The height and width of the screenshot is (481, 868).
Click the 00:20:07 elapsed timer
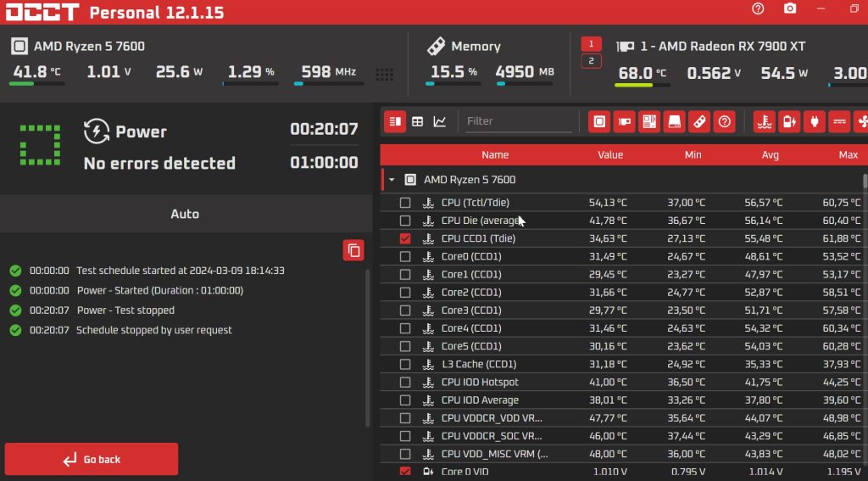324,129
